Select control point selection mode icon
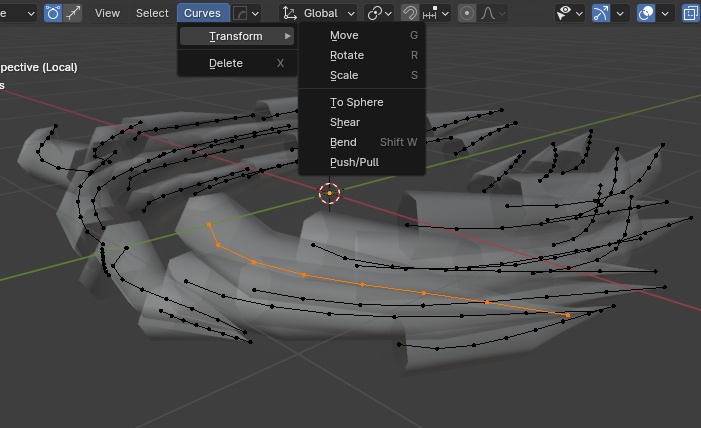 [53, 13]
